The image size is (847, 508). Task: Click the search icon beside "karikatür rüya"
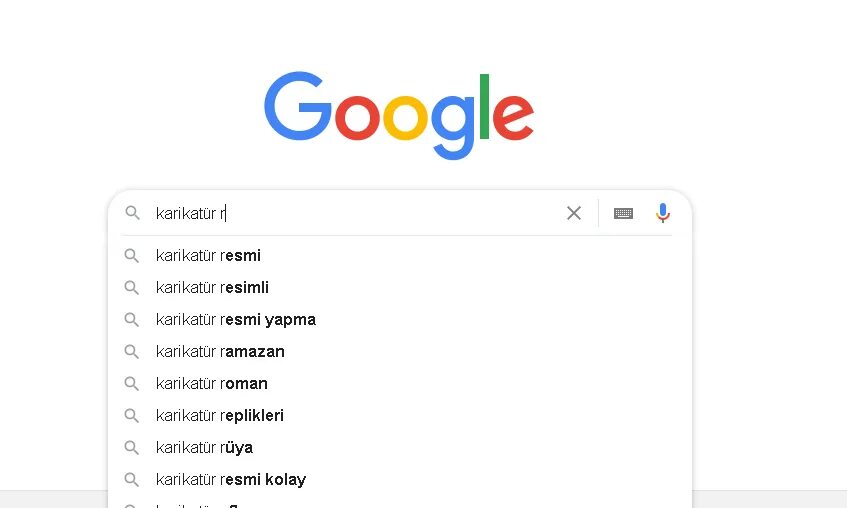pyautogui.click(x=131, y=448)
